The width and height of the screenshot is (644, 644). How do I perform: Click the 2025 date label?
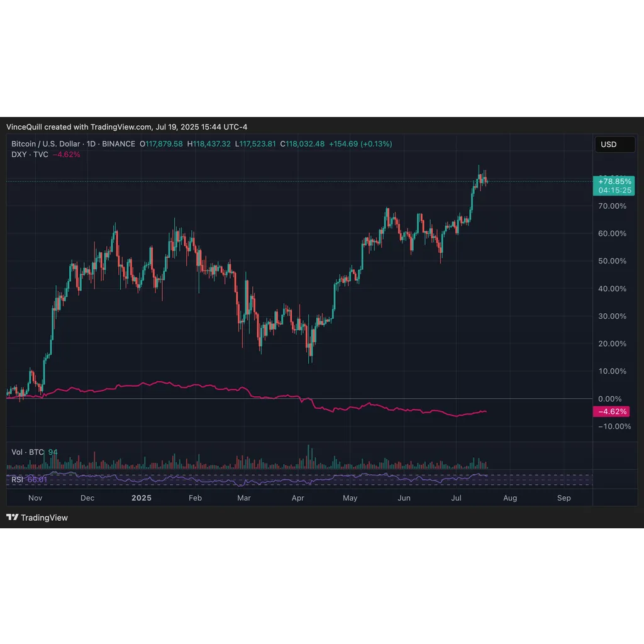pos(142,498)
